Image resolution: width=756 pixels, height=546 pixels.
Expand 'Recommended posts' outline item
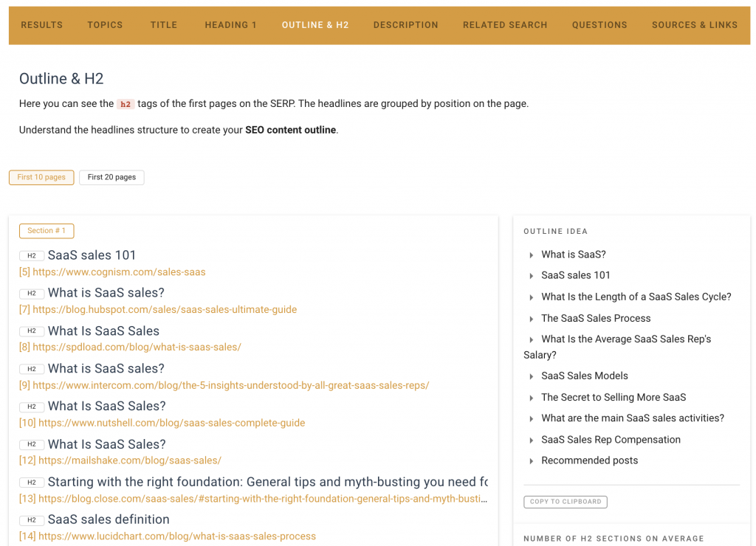532,461
